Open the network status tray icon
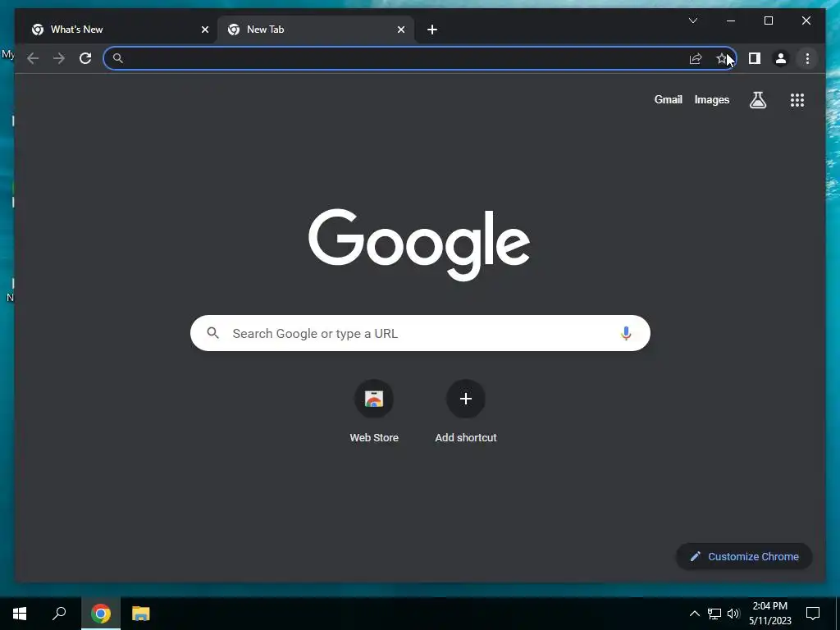This screenshot has height=630, width=840. click(x=714, y=614)
